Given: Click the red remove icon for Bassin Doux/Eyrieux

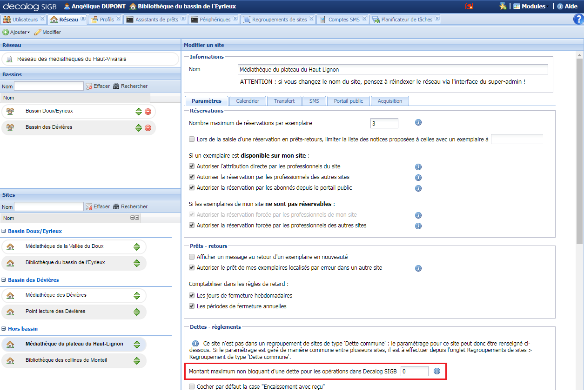Looking at the screenshot, I should [148, 112].
